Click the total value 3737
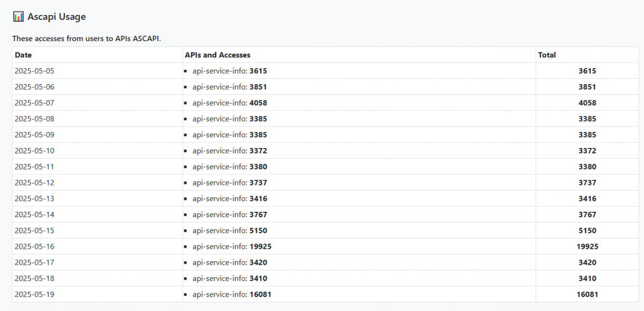Viewport: 644px width, 311px height. 587,183
